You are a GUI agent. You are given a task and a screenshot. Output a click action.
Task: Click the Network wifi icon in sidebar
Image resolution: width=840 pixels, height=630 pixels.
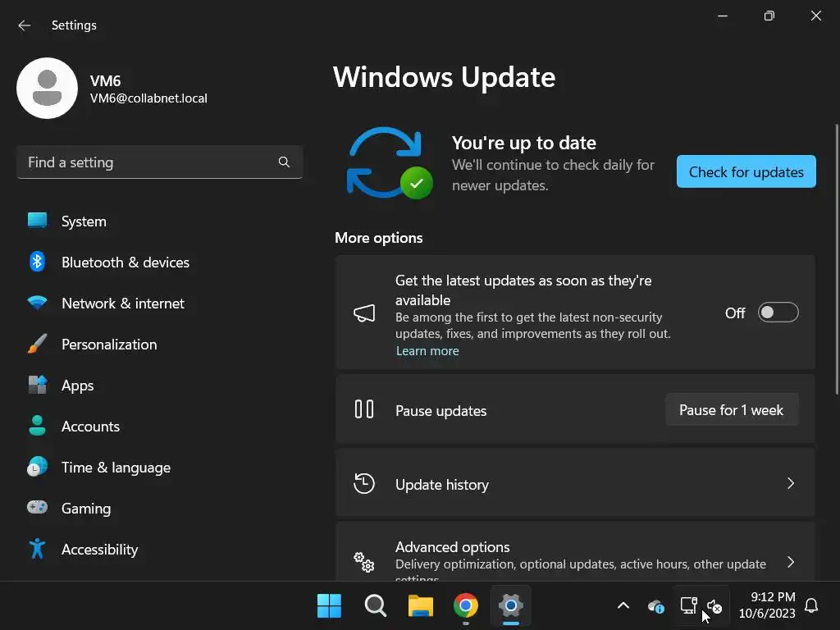coord(37,303)
